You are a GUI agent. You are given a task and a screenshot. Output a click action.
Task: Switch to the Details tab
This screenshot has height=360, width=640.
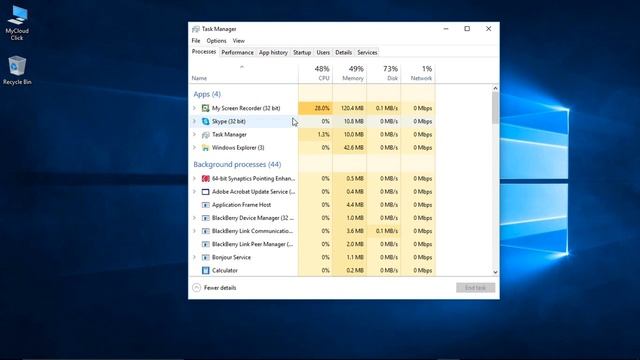(343, 53)
